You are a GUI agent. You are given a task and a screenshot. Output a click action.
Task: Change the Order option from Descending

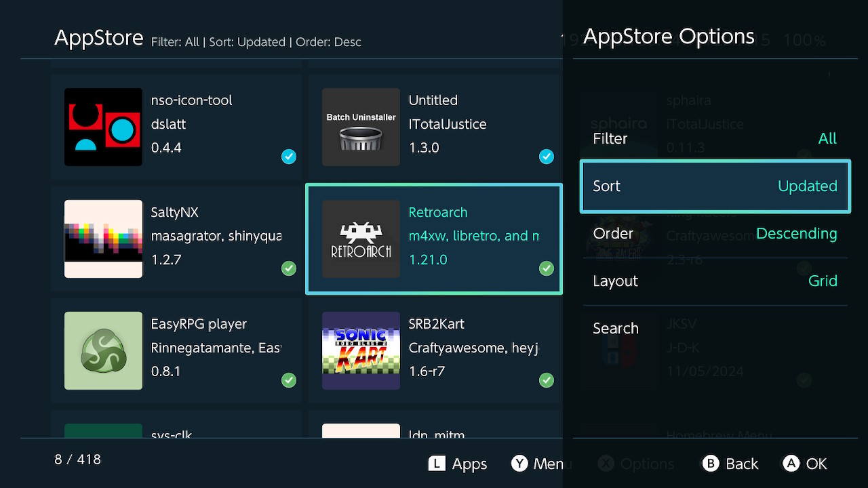coord(715,234)
